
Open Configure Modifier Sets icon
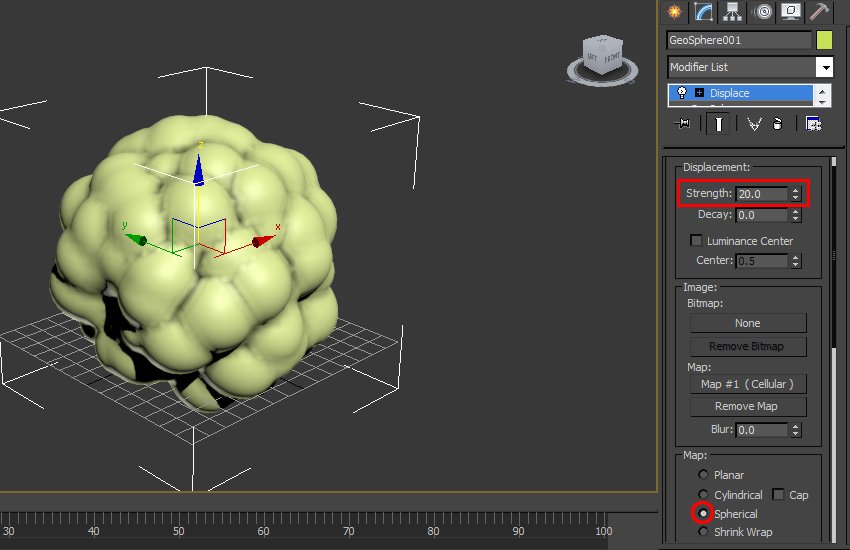[x=813, y=123]
